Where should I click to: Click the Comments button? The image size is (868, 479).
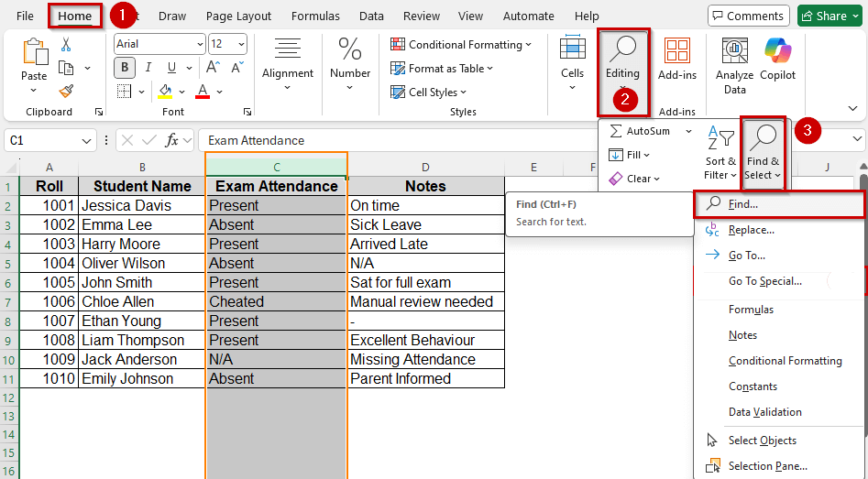(x=748, y=16)
